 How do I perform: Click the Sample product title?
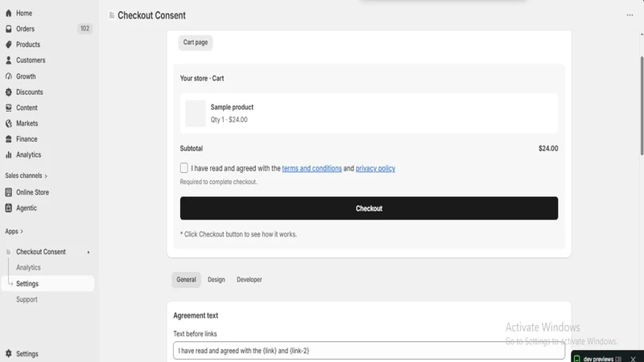pyautogui.click(x=232, y=107)
